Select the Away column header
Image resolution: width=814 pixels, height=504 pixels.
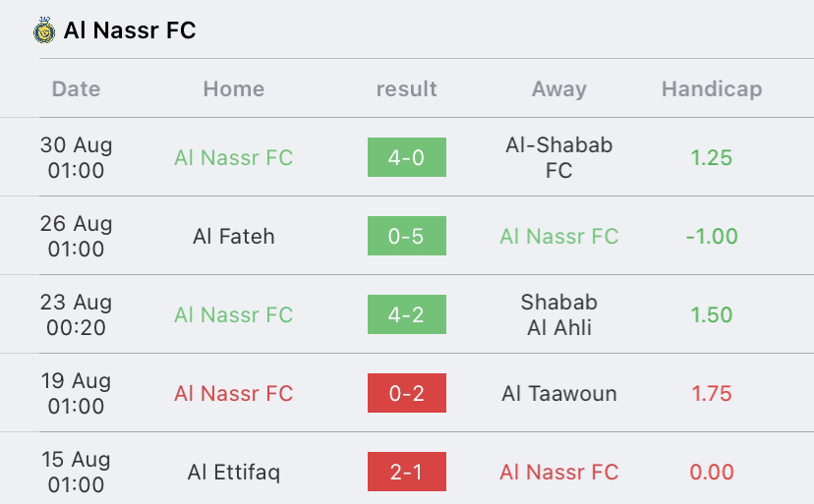(559, 89)
